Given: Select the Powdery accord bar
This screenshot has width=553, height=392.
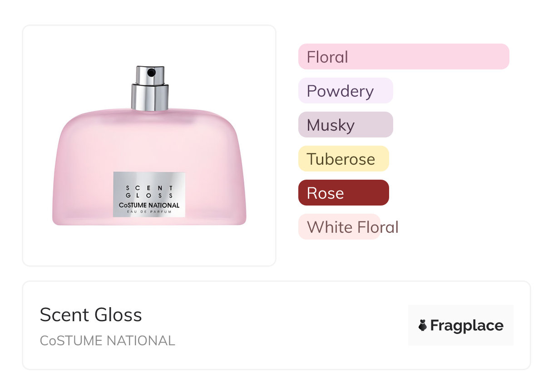Looking at the screenshot, I should point(346,91).
